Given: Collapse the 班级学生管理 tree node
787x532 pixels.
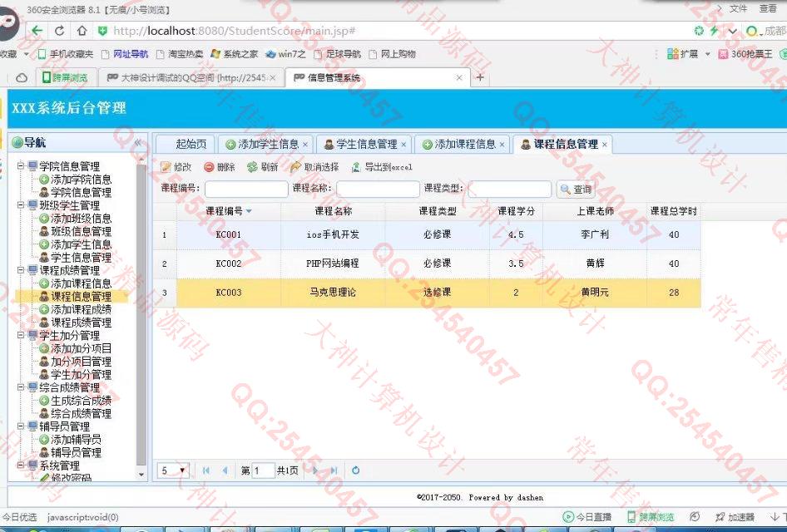Looking at the screenshot, I should coord(21,204).
